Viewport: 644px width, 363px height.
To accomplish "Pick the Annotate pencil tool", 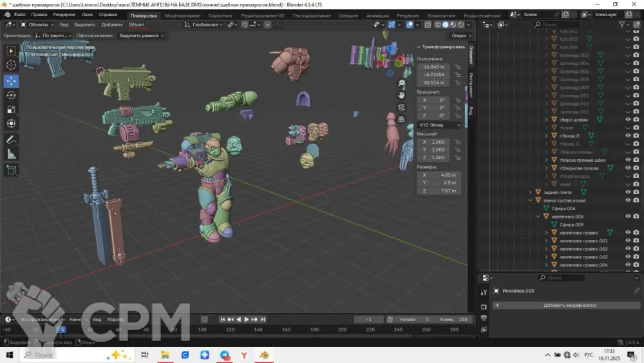I will coord(12,139).
